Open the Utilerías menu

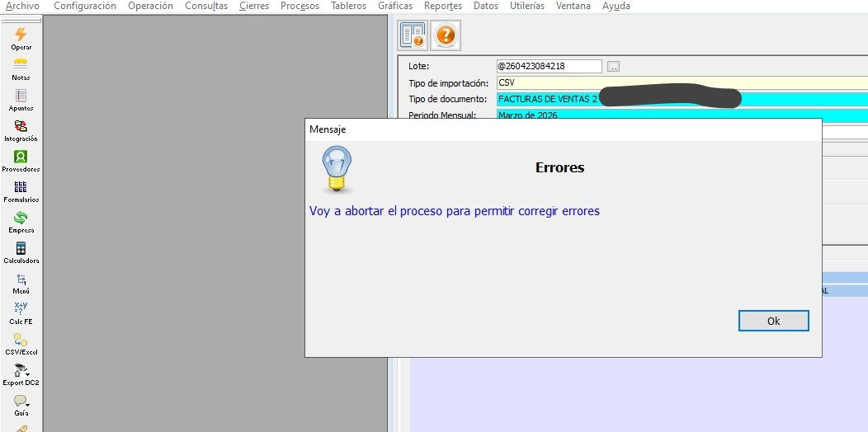pos(526,6)
